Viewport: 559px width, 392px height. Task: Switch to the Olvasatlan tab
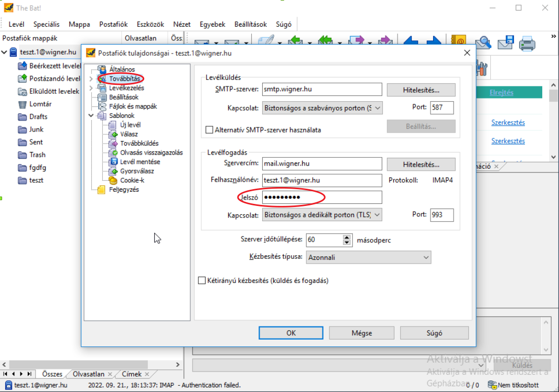[x=89, y=374]
